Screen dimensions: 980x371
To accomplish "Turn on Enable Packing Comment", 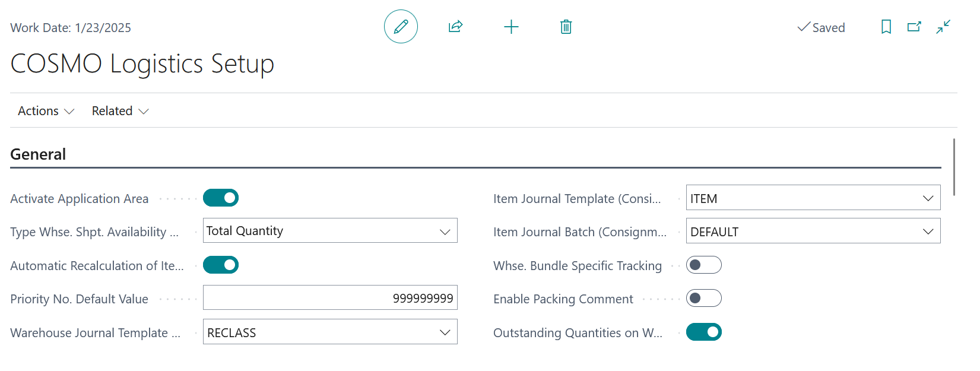I will 703,298.
